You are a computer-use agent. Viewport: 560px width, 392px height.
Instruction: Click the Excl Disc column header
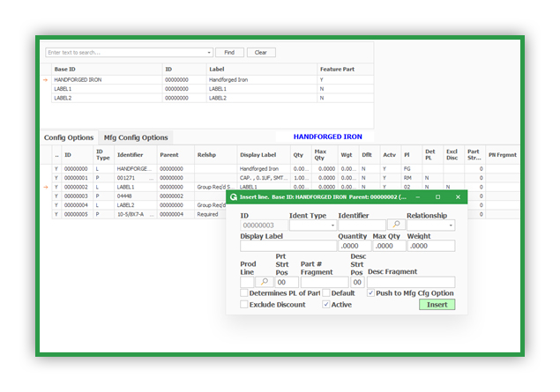pos(453,155)
